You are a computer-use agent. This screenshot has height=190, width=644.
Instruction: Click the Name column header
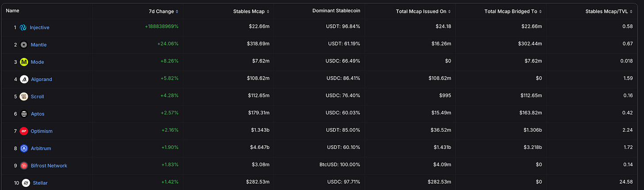[12, 11]
